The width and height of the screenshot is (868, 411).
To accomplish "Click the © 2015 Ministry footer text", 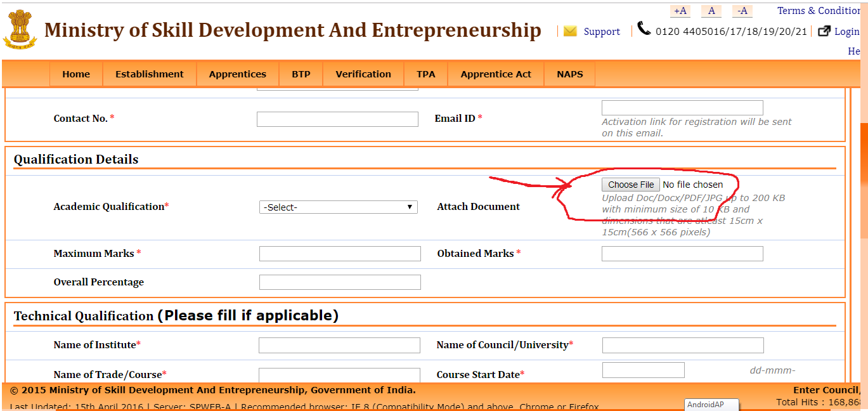I will [213, 390].
